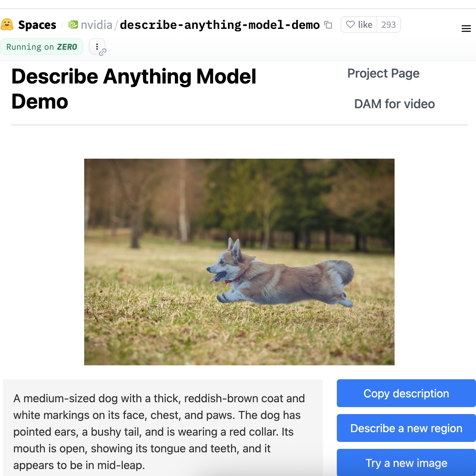
Task: Go to Spaces section
Action: pos(37,25)
